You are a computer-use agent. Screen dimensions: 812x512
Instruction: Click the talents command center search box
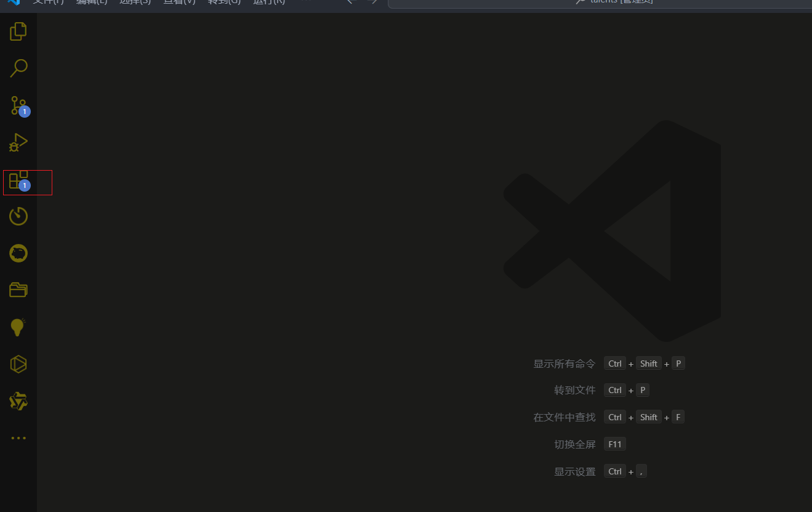coord(600,2)
